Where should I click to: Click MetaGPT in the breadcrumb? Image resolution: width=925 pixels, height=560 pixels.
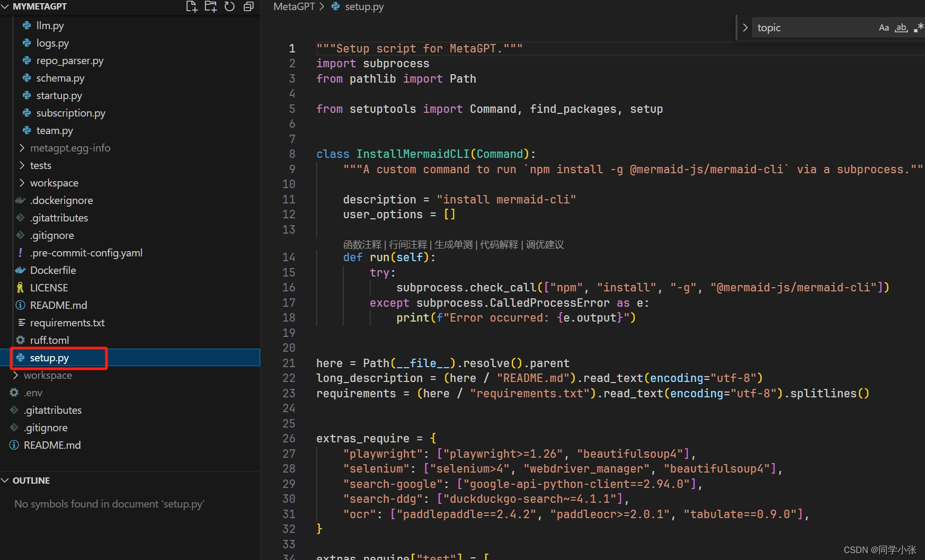pyautogui.click(x=294, y=6)
